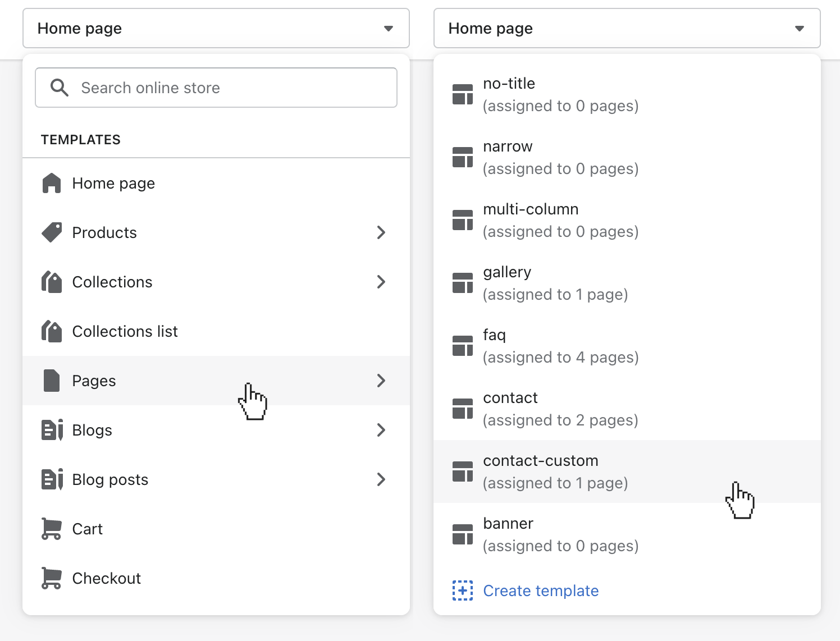840x641 pixels.
Task: Expand the Blogs submenu chevron
Action: pyautogui.click(x=381, y=430)
